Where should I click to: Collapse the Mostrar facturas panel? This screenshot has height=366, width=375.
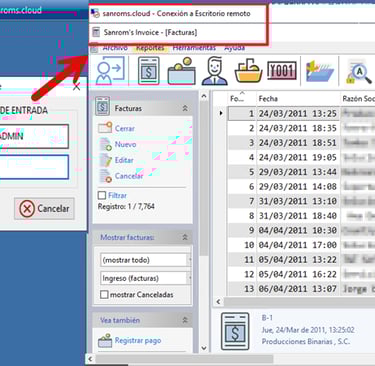[185, 237]
